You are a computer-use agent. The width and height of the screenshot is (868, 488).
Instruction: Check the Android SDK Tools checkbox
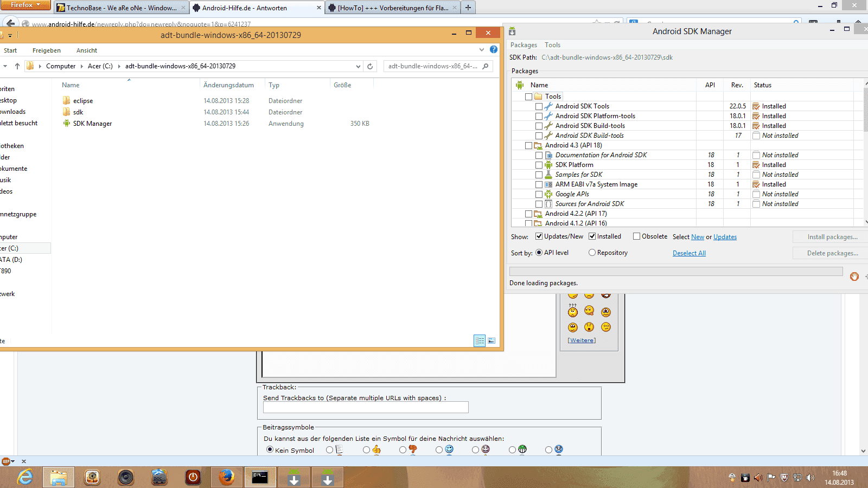pos(539,106)
